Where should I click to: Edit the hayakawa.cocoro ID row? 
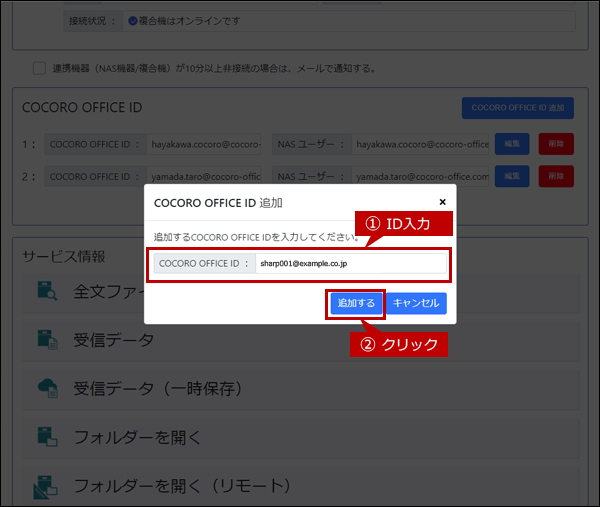[x=512, y=144]
